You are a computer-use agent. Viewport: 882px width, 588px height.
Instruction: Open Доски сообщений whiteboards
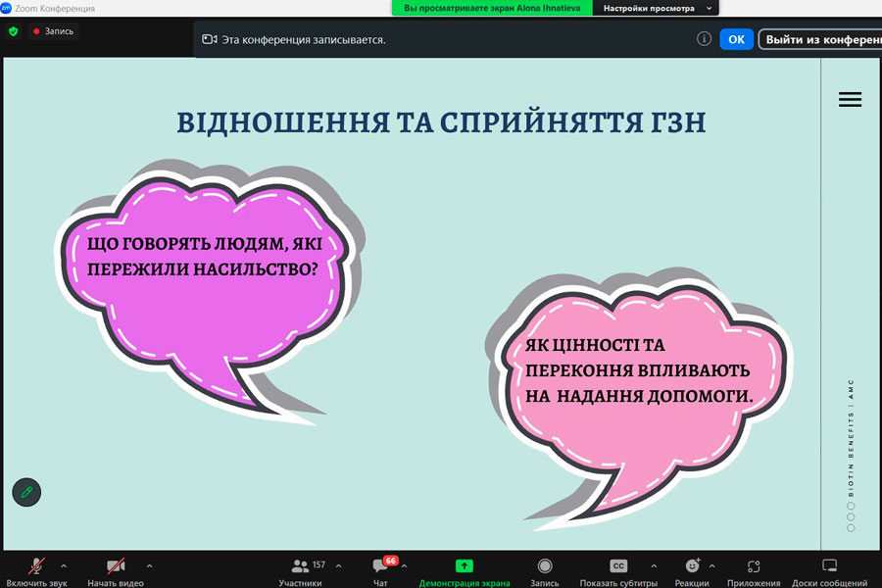pyautogui.click(x=830, y=572)
